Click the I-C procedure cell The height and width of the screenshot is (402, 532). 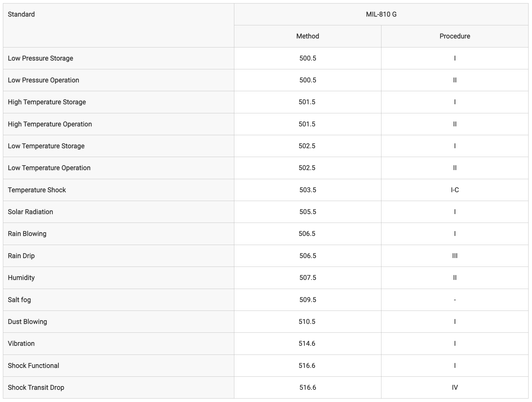point(455,190)
